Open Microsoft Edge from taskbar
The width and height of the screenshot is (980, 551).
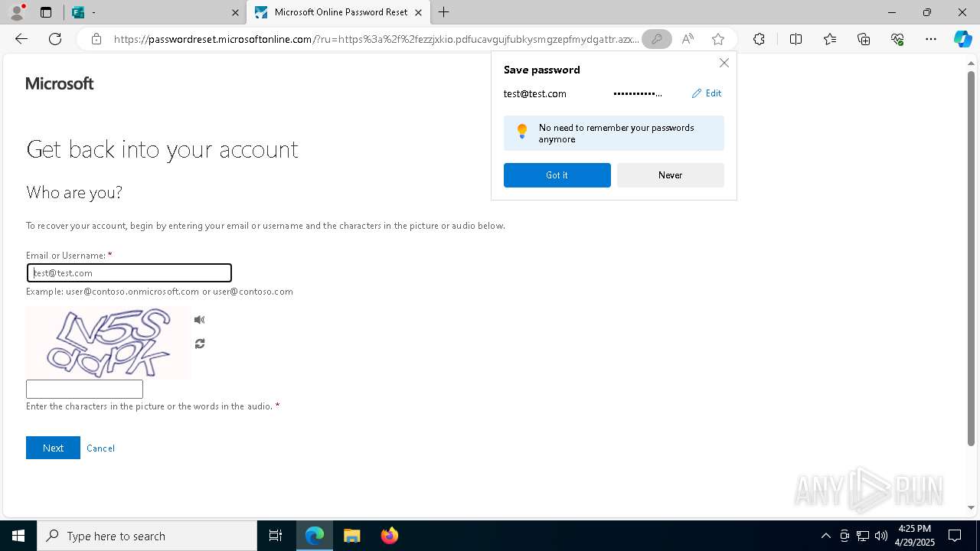pyautogui.click(x=315, y=536)
